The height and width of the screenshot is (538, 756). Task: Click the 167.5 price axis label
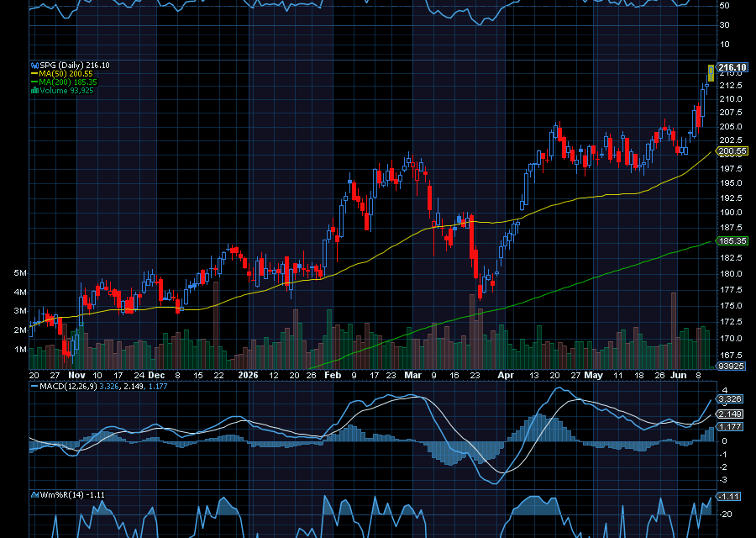pyautogui.click(x=731, y=355)
